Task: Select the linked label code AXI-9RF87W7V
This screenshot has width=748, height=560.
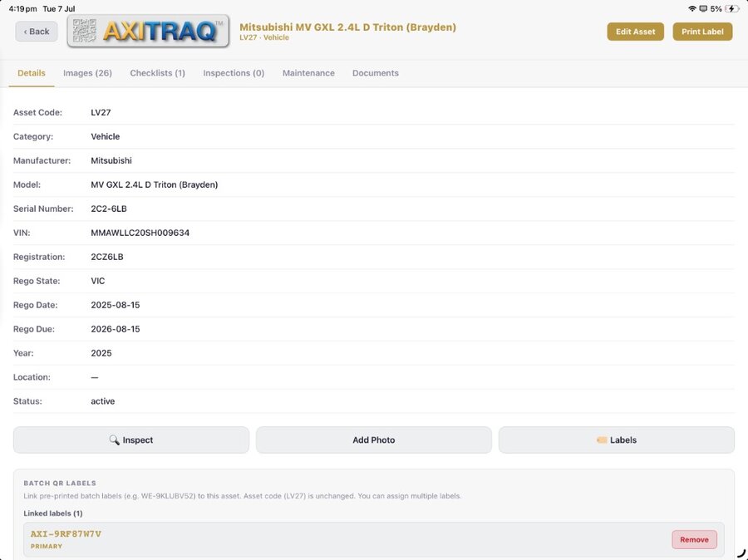Action: 66,533
